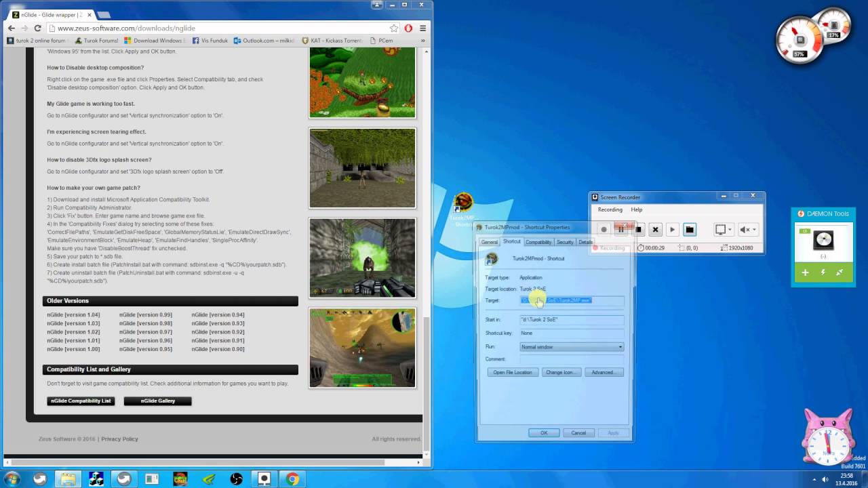Click the Open File Location button
The width and height of the screenshot is (868, 488).
pos(513,372)
